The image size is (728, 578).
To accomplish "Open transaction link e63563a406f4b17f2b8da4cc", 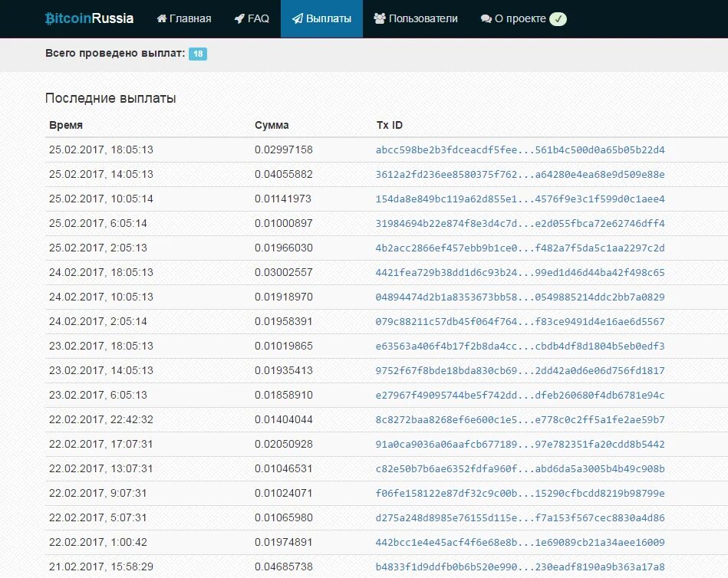I will pos(520,346).
